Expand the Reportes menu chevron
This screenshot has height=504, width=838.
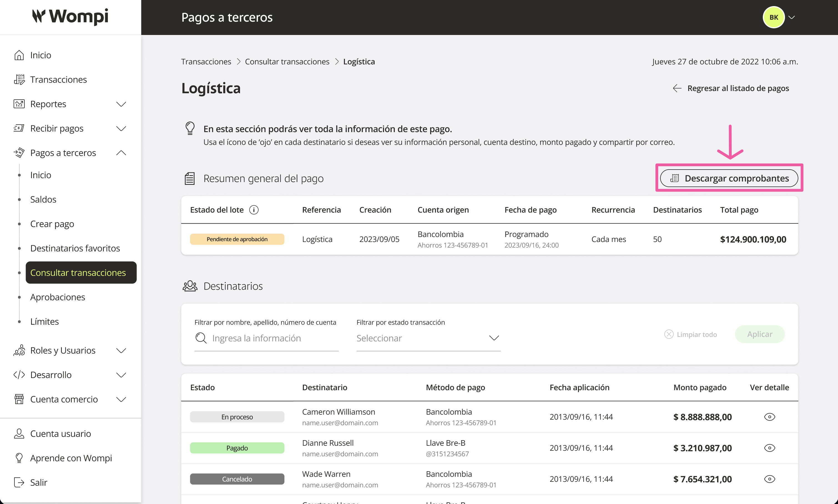click(121, 104)
